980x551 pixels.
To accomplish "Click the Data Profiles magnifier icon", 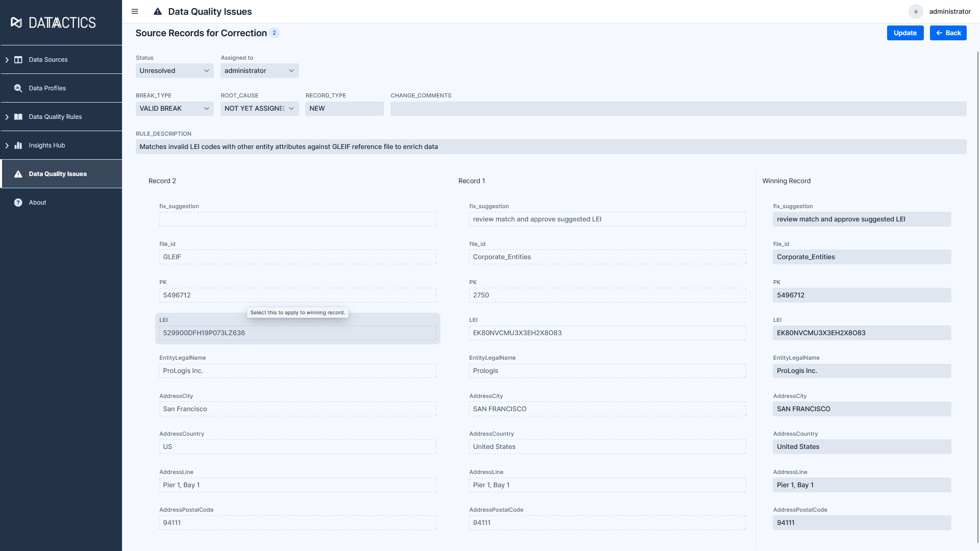I will pos(18,88).
